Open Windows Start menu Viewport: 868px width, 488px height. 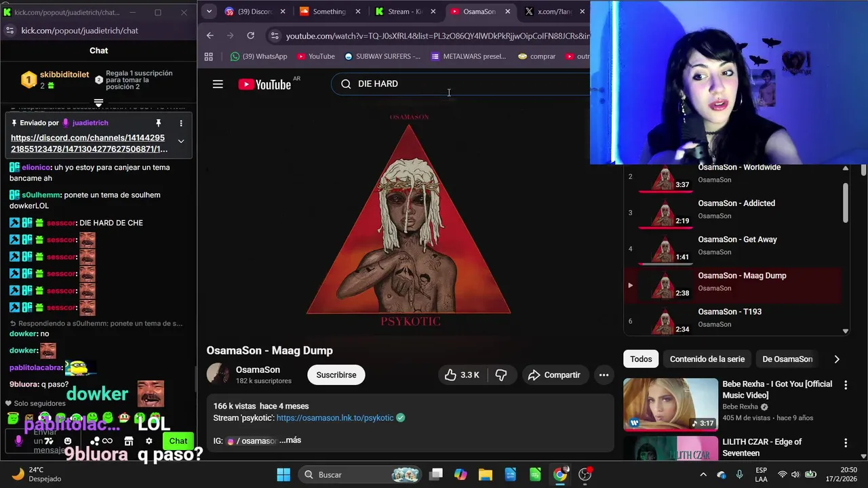tap(283, 474)
